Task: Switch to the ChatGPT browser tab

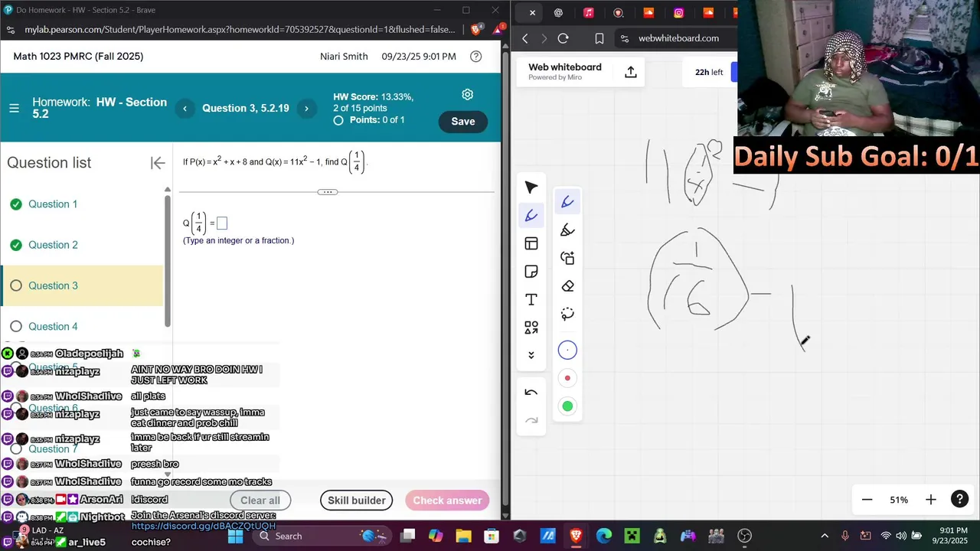Action: click(x=558, y=12)
